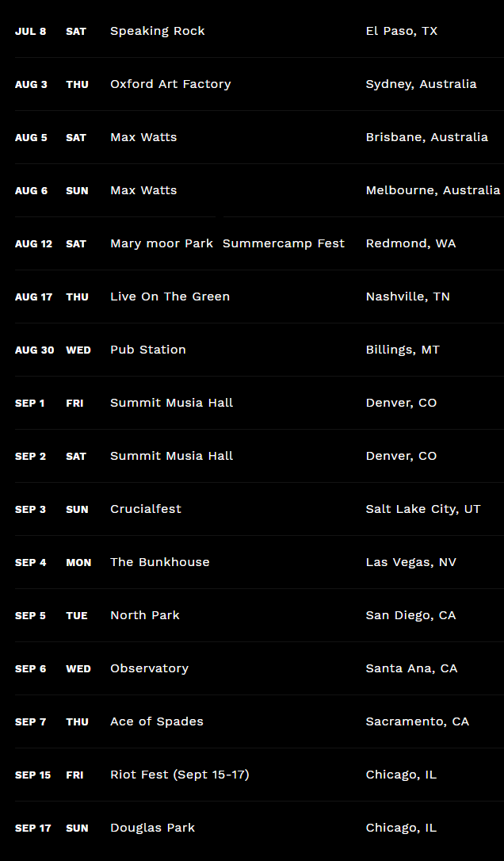
Task: Select Live On The Green event
Action: [x=170, y=297]
